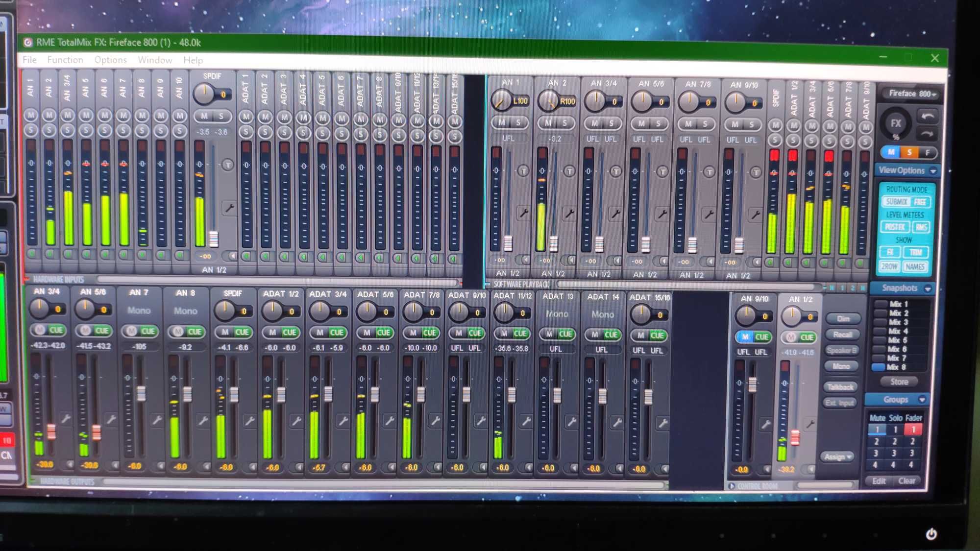This screenshot has width=980, height=551.
Task: Open wrench settings for control room AN 1/2
Action: point(809,424)
